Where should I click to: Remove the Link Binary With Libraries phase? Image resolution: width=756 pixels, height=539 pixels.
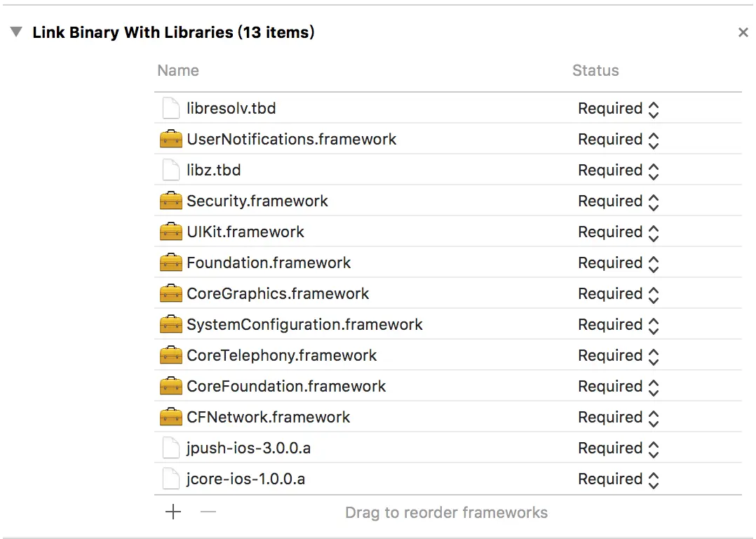(743, 32)
